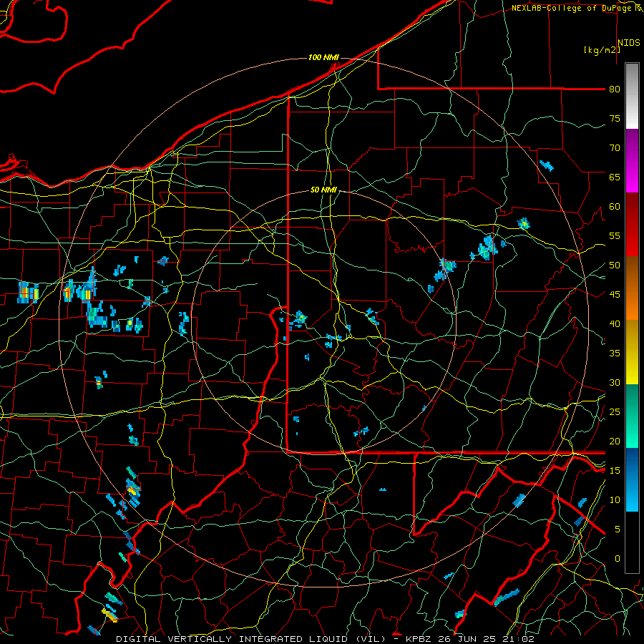Click the 75 value on the color scale
This screenshot has width=644, height=644.
(615, 118)
